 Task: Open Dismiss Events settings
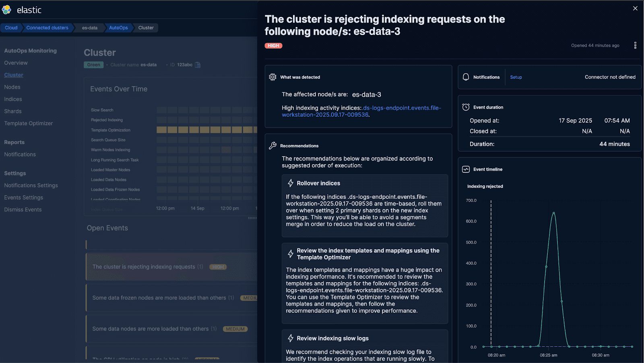(23, 210)
